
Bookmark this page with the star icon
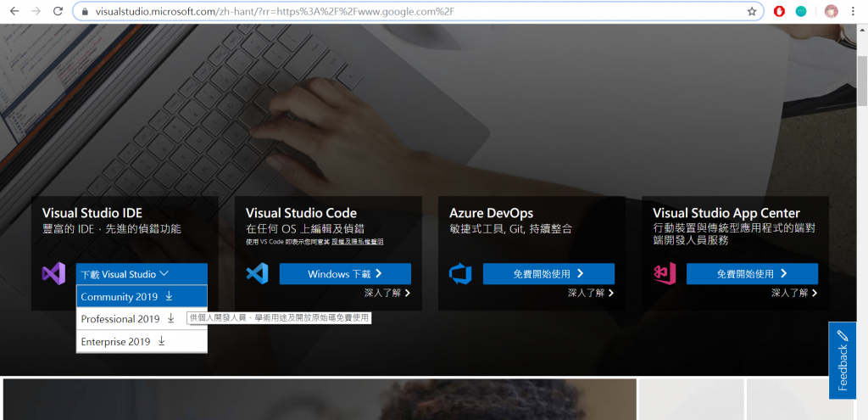[752, 11]
